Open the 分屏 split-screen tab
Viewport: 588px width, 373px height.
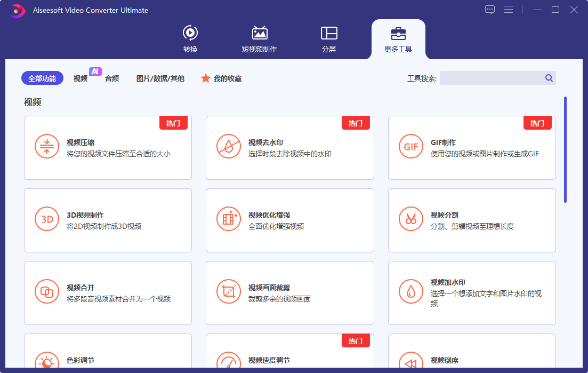329,38
